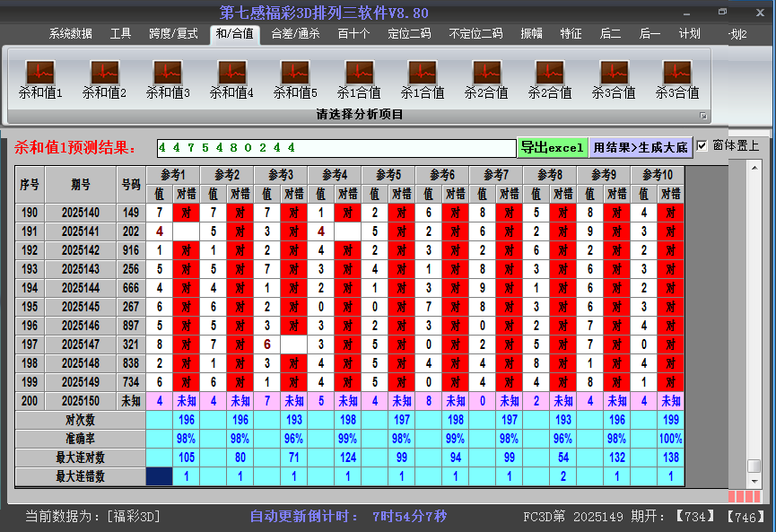Click the 参考1 column header
Screen dimensions: 776x532
pos(173,175)
